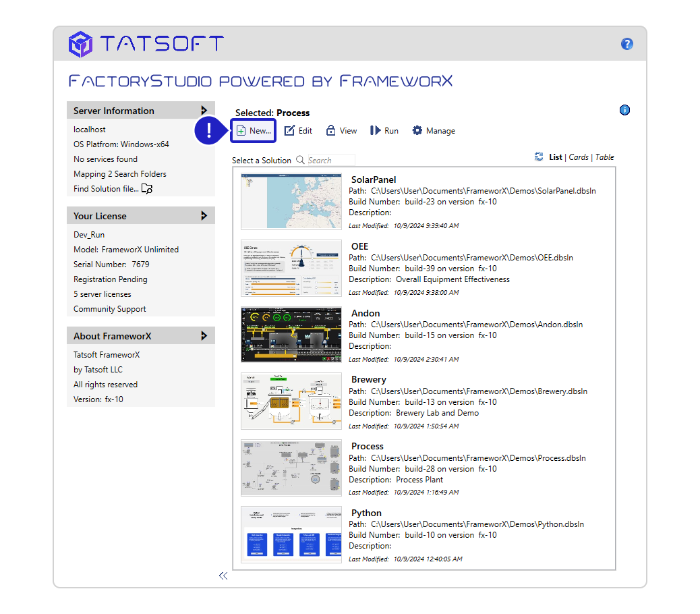
Task: Click the Edit pencil icon
Action: click(x=289, y=130)
